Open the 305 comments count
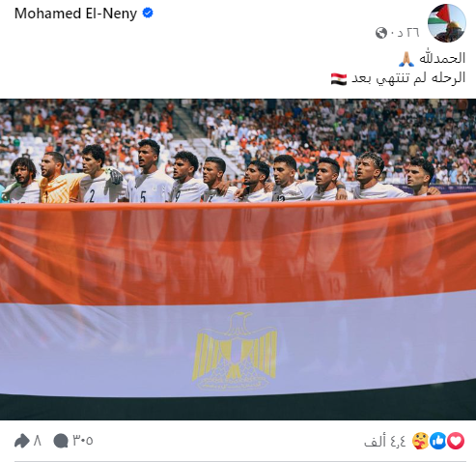The width and height of the screenshot is (476, 462). 83,440
